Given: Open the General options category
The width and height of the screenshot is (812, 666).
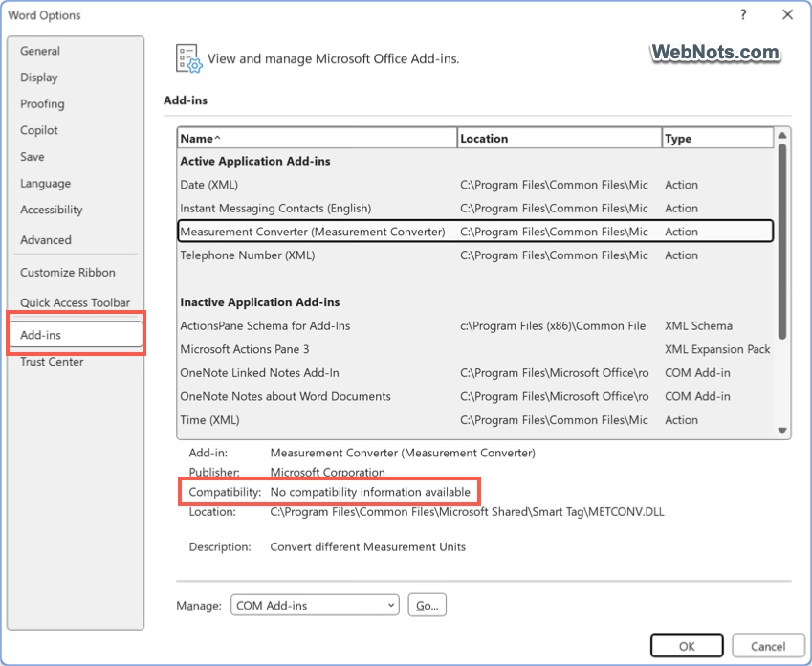Looking at the screenshot, I should [x=40, y=51].
